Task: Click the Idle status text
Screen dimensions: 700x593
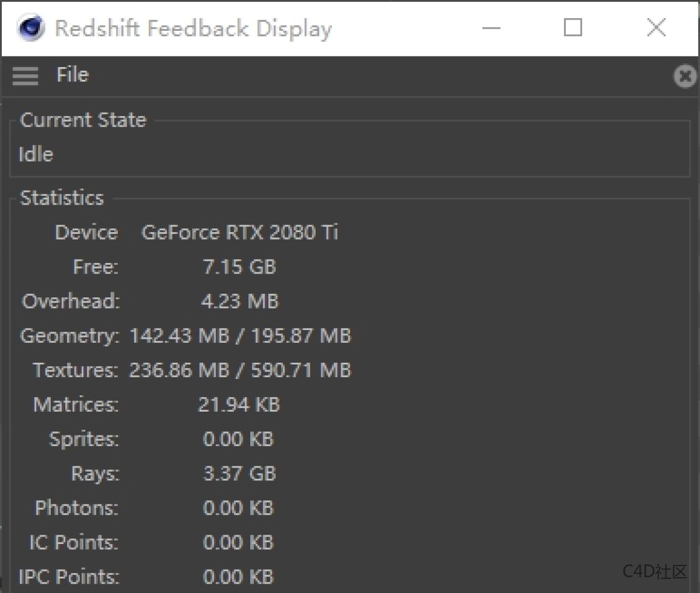Action: point(36,154)
